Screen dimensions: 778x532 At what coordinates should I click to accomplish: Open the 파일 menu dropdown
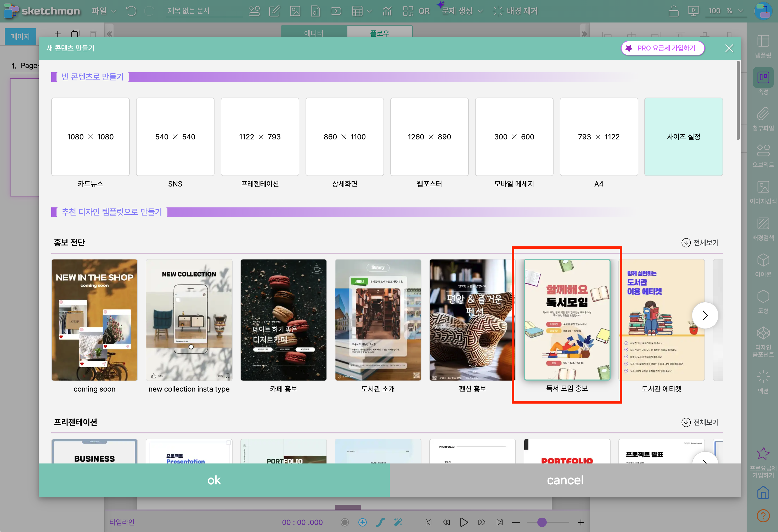point(104,11)
